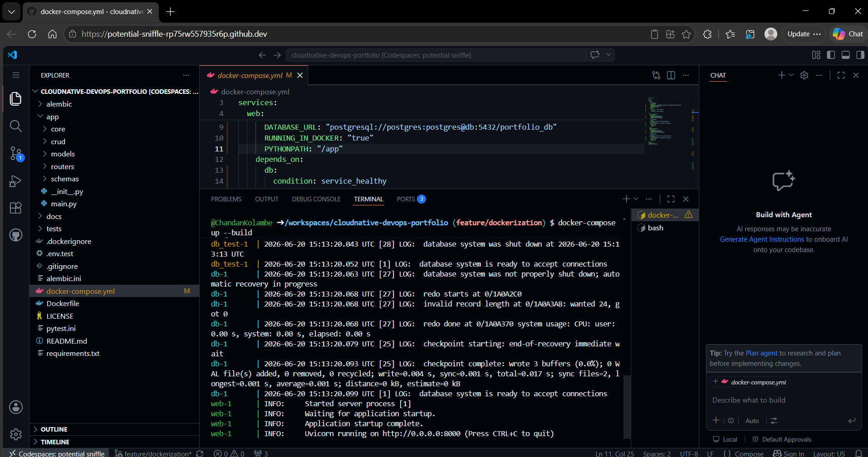Switch to the PROBLEMS tab
Viewport: 868px width, 457px height.
[226, 199]
